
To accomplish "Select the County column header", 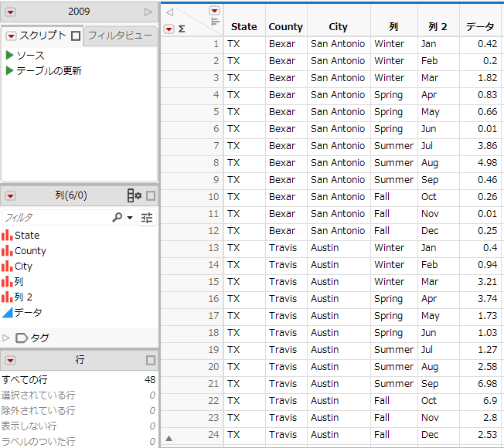I will click(x=286, y=27).
